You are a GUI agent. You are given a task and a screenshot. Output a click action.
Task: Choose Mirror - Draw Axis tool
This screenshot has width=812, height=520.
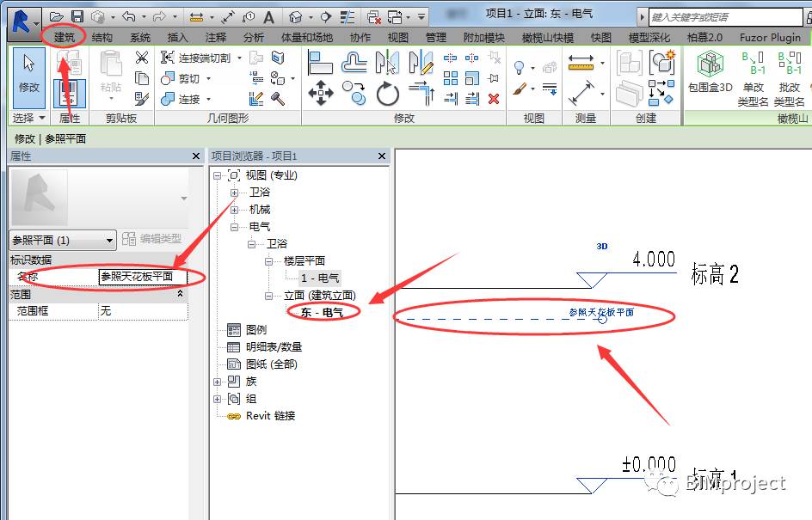pos(421,63)
